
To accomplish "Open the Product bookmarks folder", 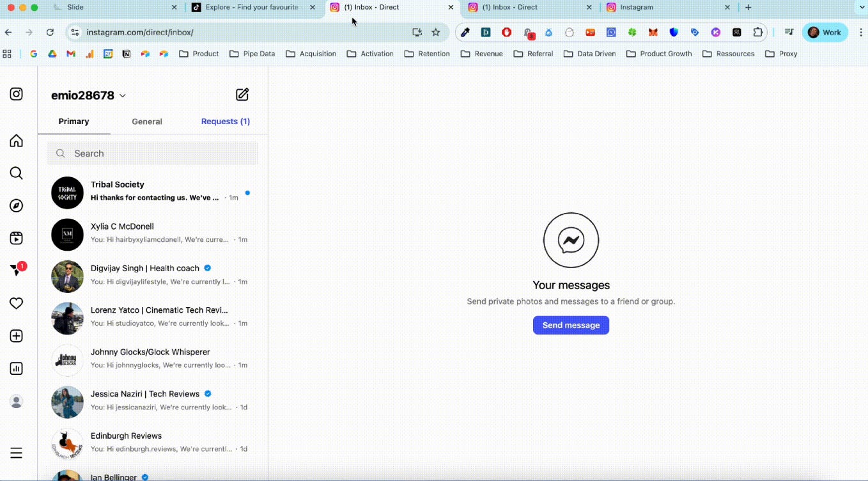I will [199, 54].
